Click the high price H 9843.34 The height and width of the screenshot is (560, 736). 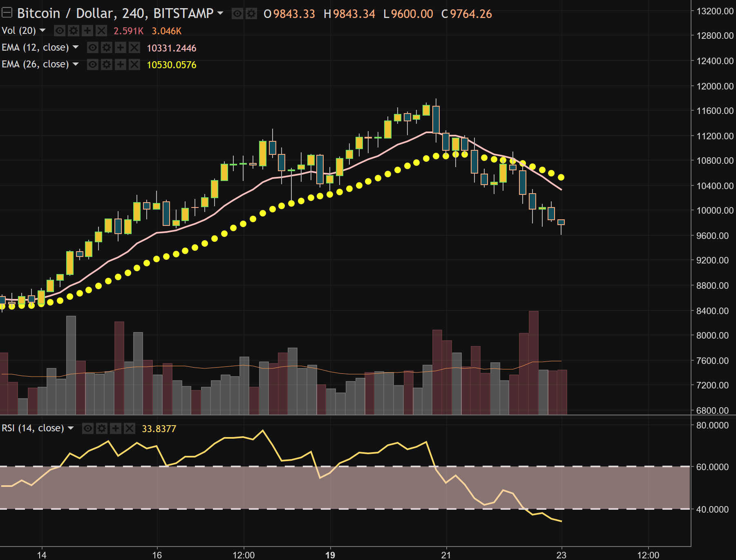coord(349,14)
